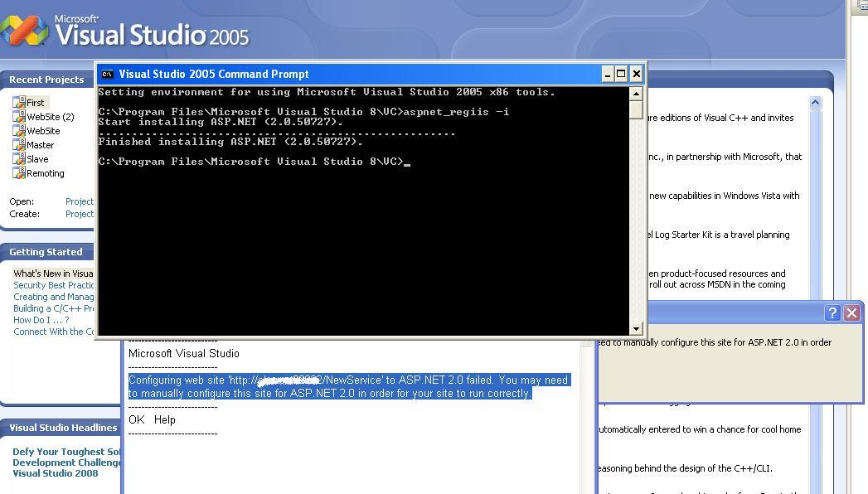Open Building a C/C++ Program link
The width and height of the screenshot is (868, 494).
point(54,308)
